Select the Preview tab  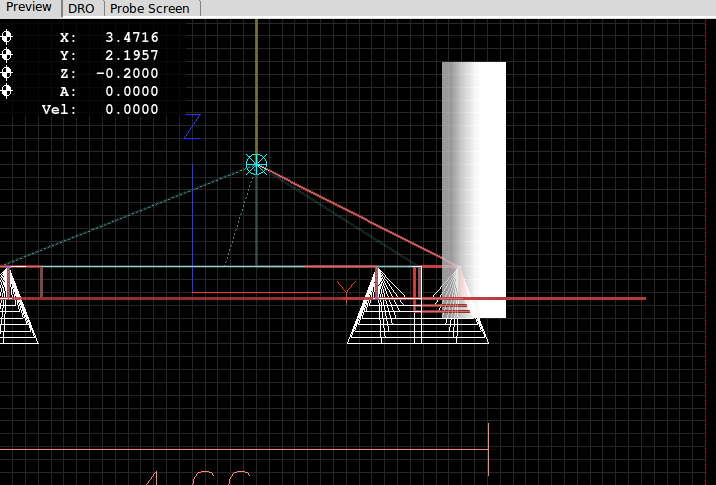tap(29, 7)
